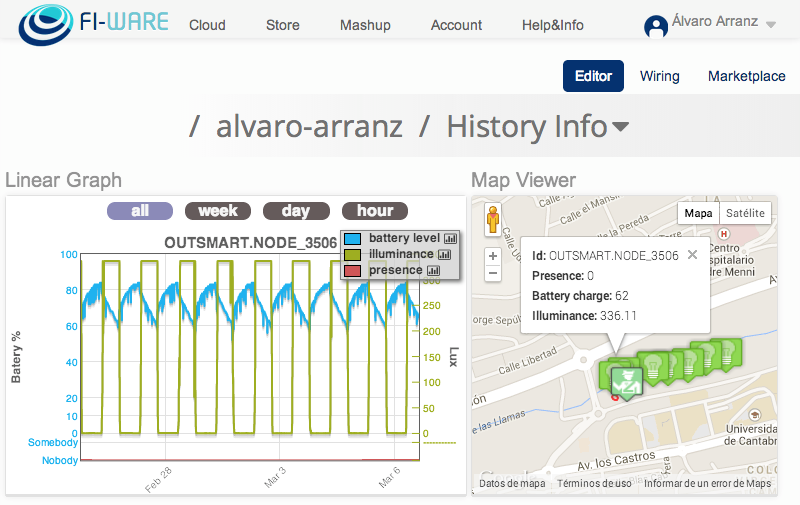This screenshot has height=505, width=800.
Task: Toggle battery level chart-type icon
Action: point(451,238)
